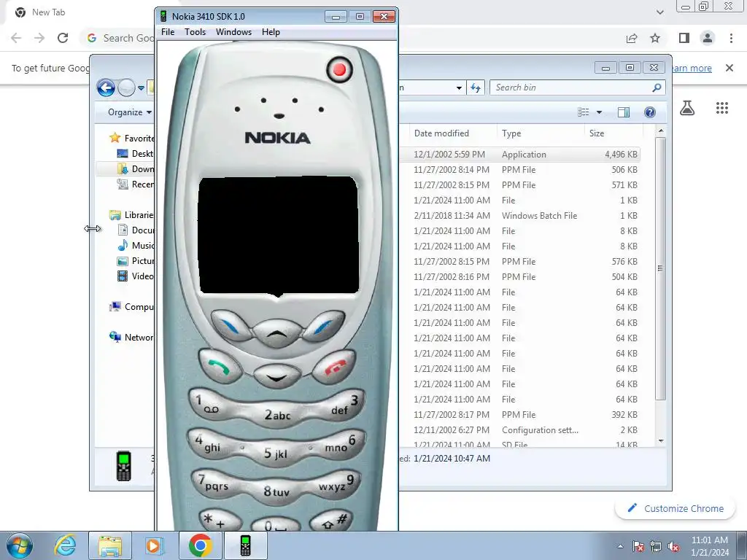Tap the red end-call key on phone

pyautogui.click(x=335, y=366)
